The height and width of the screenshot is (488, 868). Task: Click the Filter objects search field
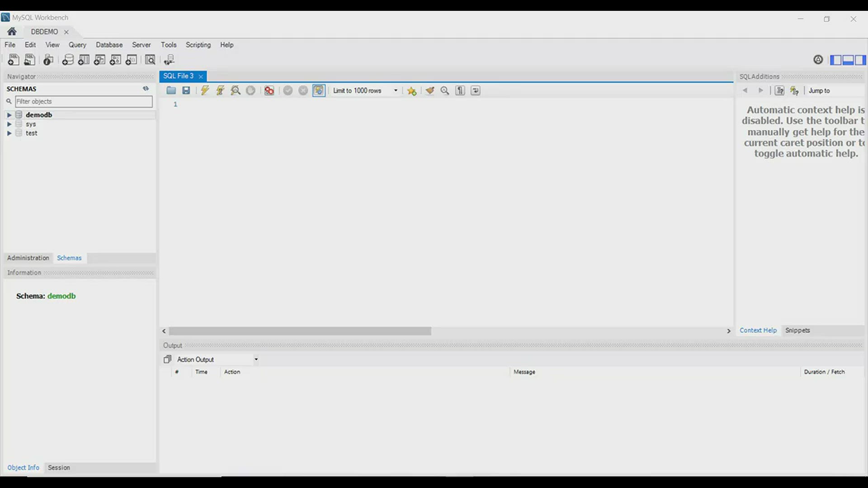(x=84, y=101)
